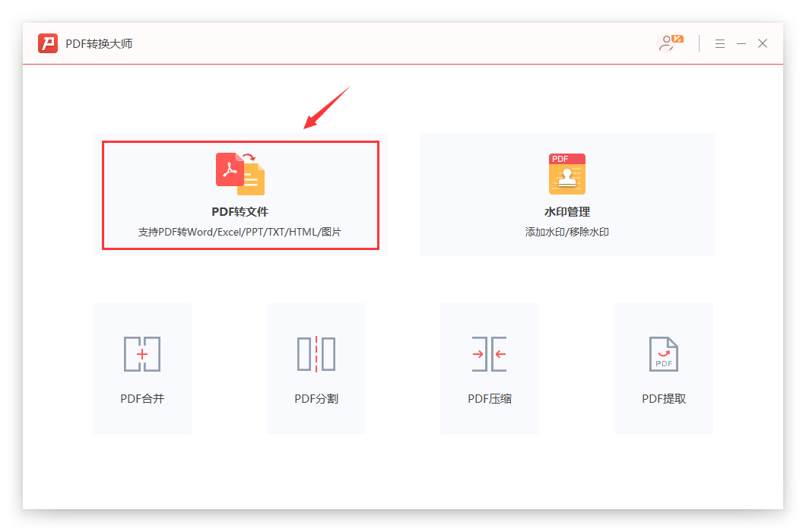The width and height of the screenshot is (806, 532).
Task: Click the 添加水印/移除水印 description text
Action: [566, 232]
